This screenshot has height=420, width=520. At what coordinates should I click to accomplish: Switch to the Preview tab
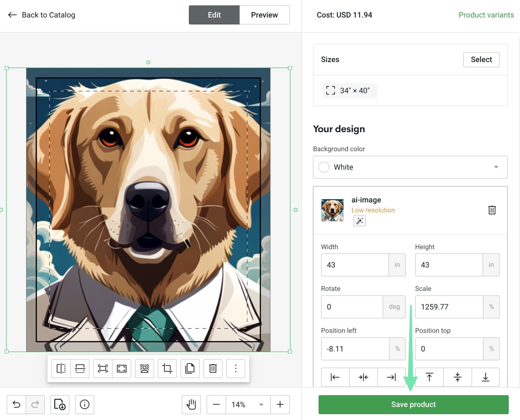point(264,15)
